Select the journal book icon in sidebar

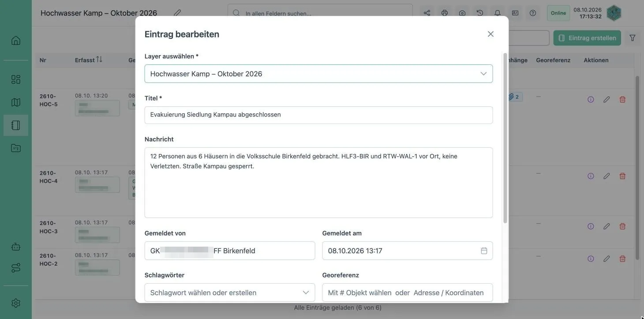(16, 125)
